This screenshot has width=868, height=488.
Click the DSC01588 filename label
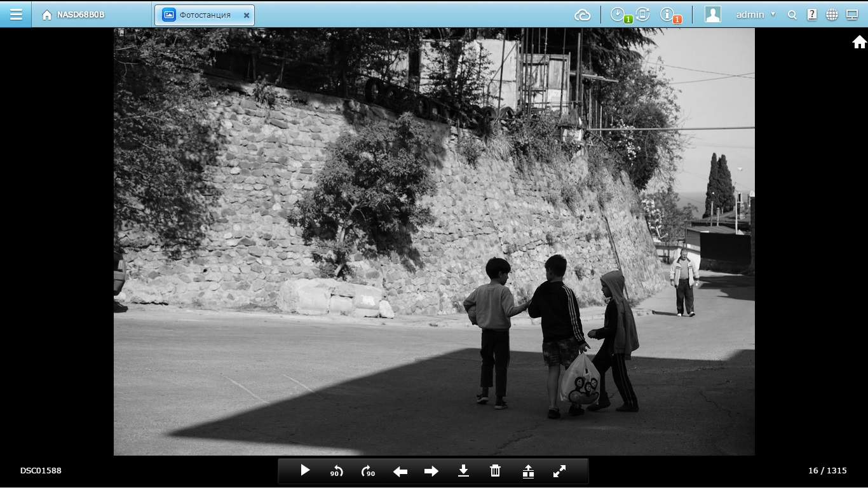[x=41, y=471]
